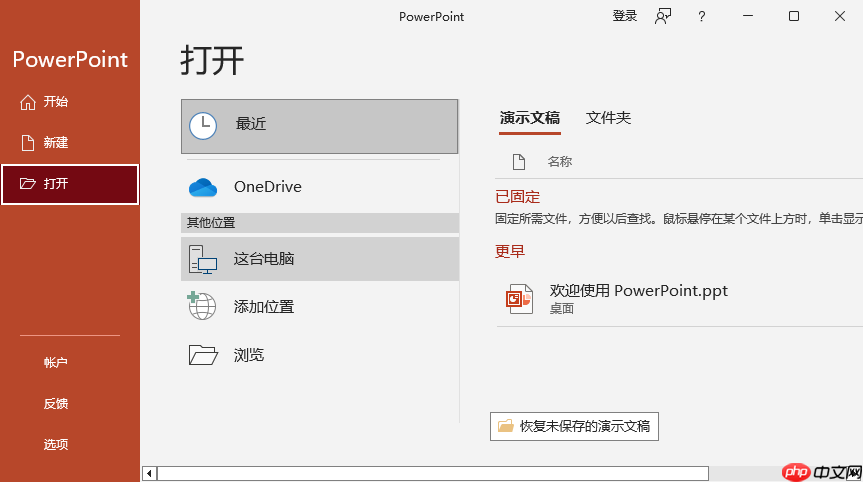Image resolution: width=863 pixels, height=482 pixels.
Task: Close the PowerPoint window
Action: 839,17
